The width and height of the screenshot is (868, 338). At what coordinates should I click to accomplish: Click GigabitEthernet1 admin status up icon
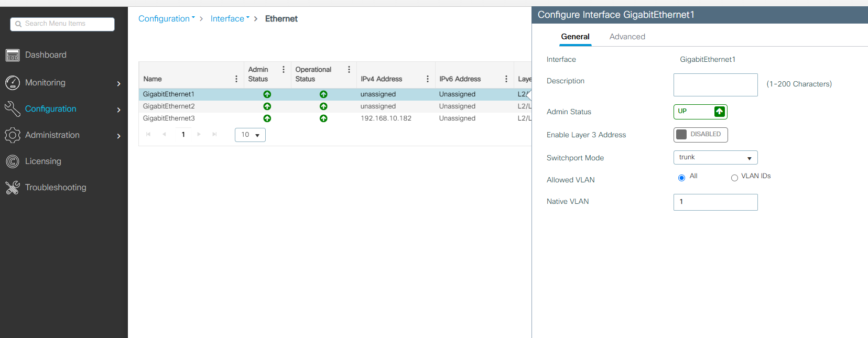coord(267,94)
